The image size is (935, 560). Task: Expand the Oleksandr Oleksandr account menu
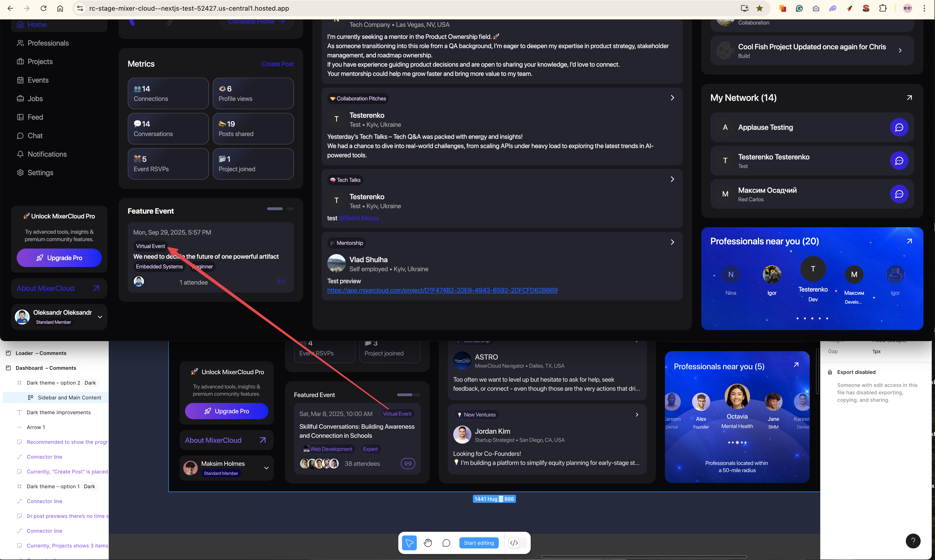pyautogui.click(x=100, y=317)
